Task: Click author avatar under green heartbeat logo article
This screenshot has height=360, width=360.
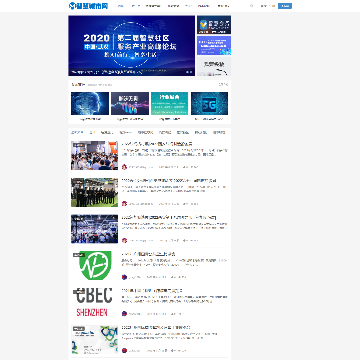Action: click(124, 277)
